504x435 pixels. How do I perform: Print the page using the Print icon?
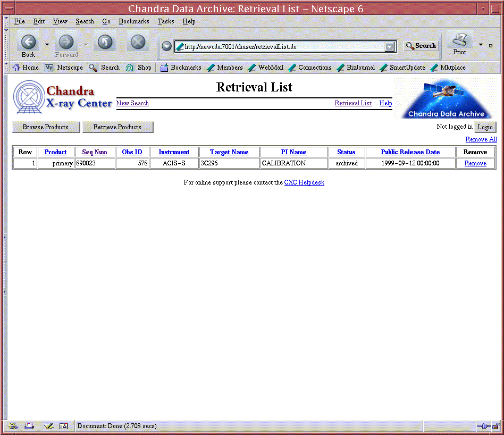(x=460, y=40)
